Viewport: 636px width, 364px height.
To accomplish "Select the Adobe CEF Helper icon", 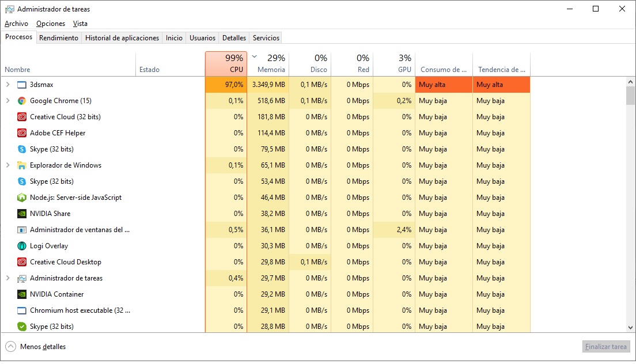I will [22, 133].
